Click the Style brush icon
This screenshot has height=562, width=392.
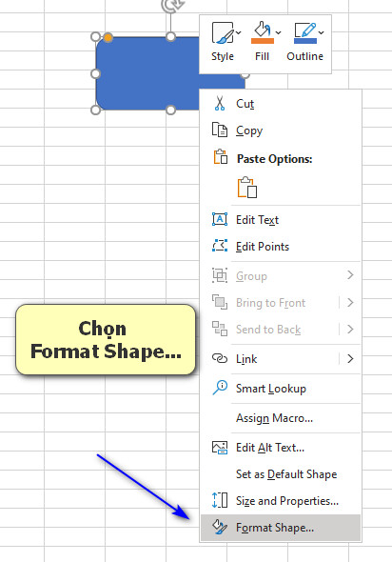[223, 32]
